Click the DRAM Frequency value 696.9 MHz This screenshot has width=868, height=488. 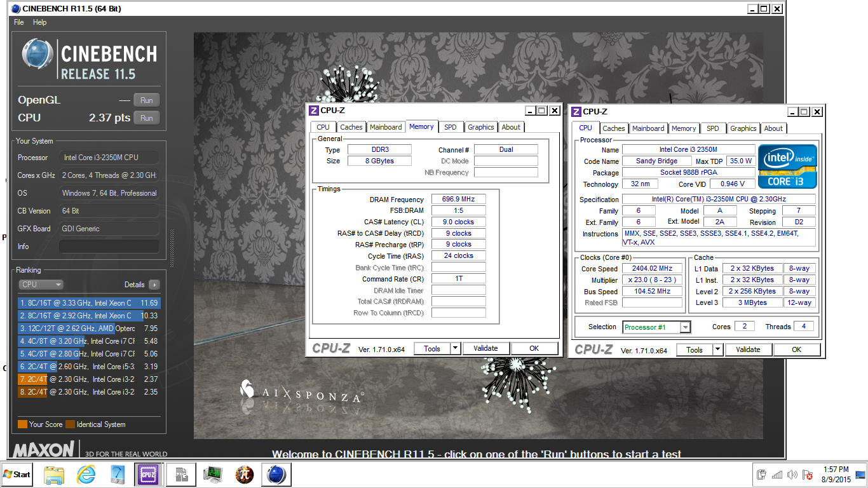(458, 199)
